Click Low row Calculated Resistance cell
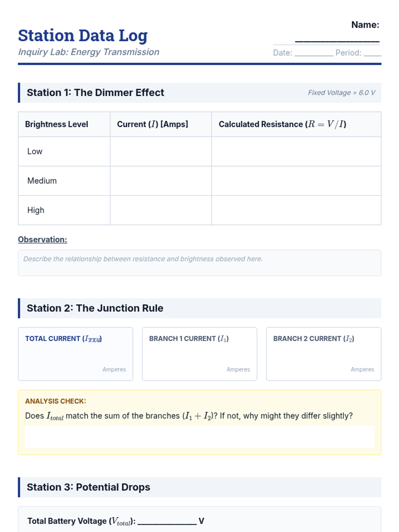 [x=296, y=152]
